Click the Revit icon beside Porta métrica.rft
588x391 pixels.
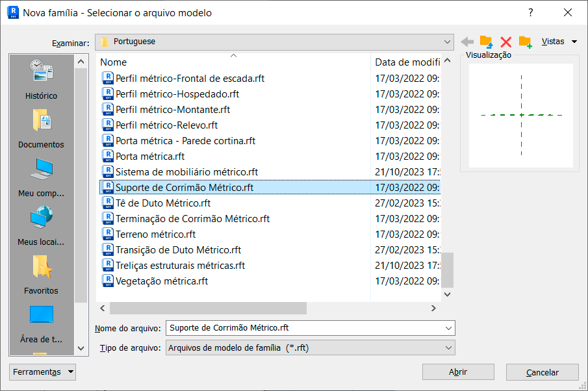(x=108, y=156)
